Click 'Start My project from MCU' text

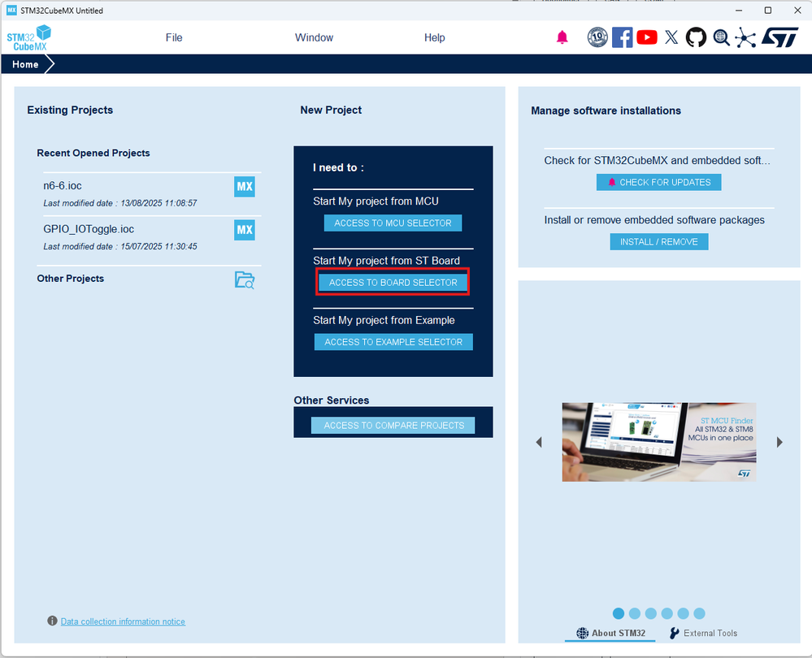pyautogui.click(x=376, y=201)
